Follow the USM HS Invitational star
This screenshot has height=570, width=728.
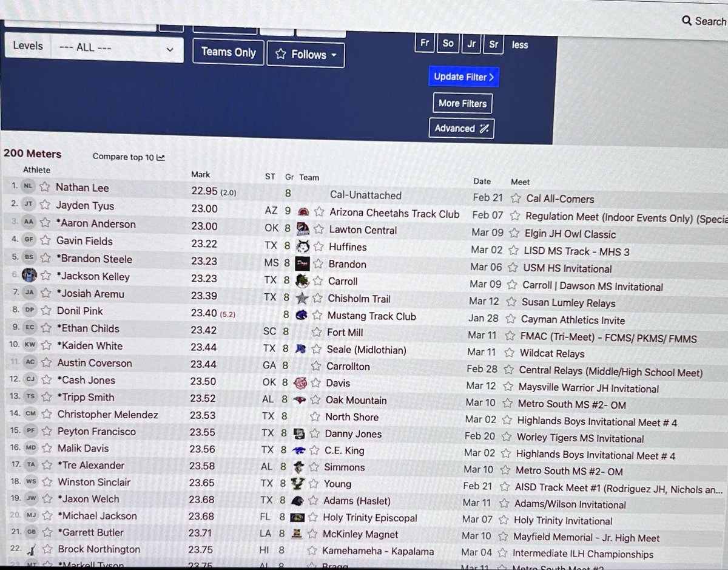point(513,268)
